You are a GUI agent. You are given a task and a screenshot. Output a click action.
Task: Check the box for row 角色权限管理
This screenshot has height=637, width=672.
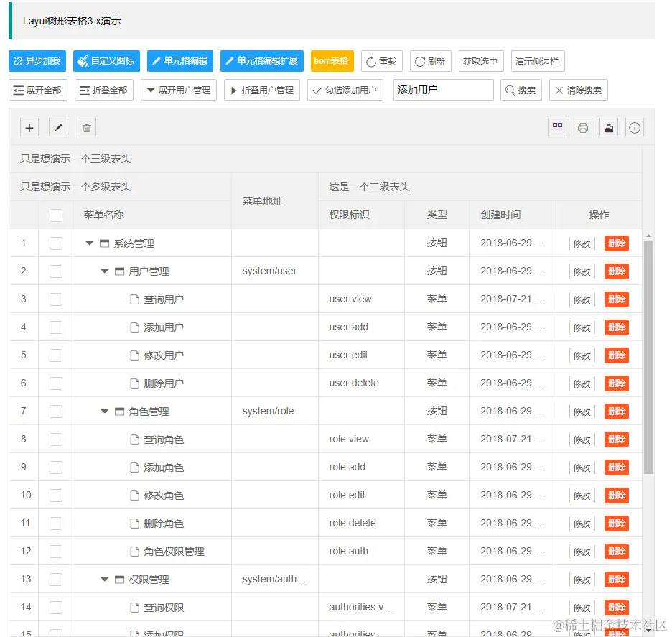coord(56,552)
